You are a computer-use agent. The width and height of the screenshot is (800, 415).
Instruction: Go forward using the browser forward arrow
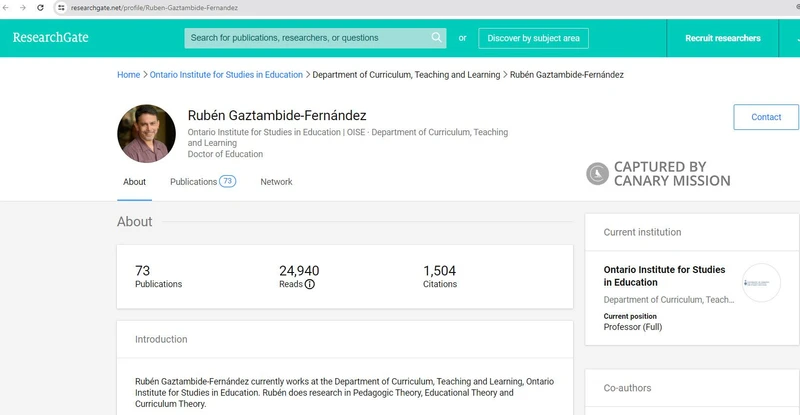coord(22,8)
